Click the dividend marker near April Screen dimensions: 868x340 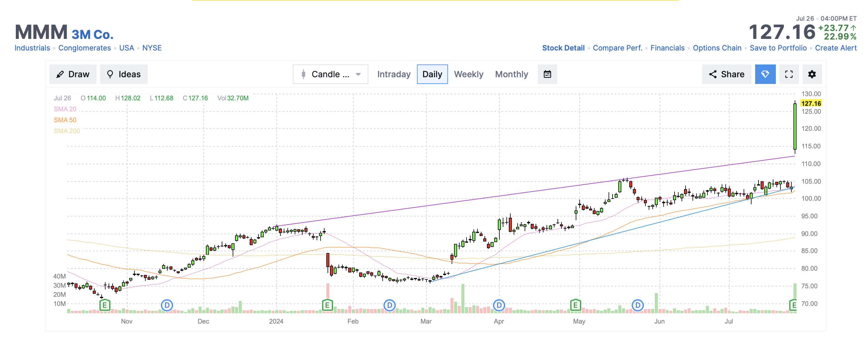pos(499,305)
